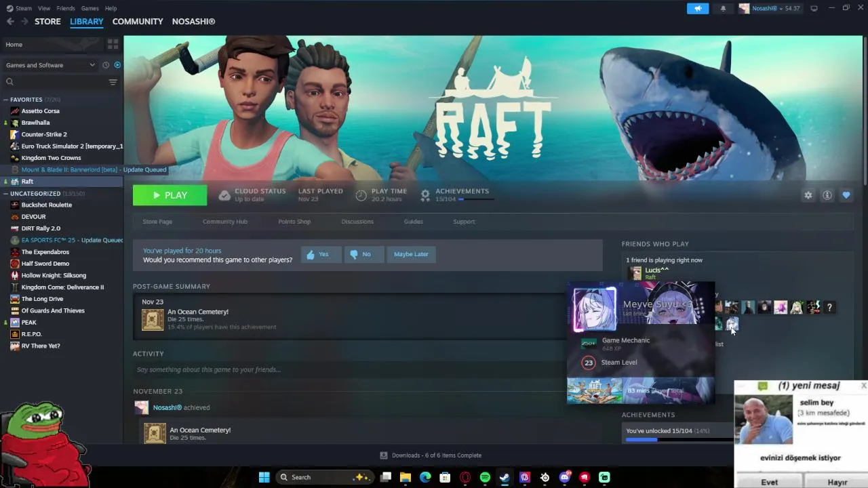Open the Friends menu

[x=66, y=8]
